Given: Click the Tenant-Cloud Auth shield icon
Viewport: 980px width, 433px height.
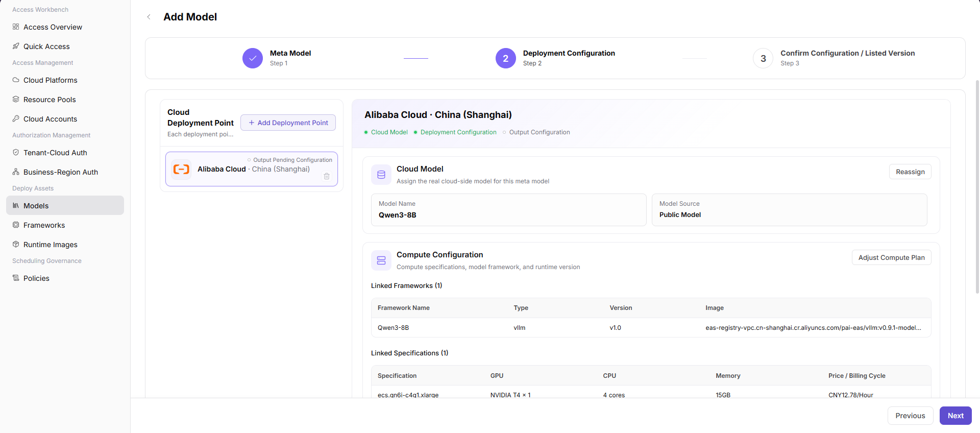Looking at the screenshot, I should coord(16,152).
